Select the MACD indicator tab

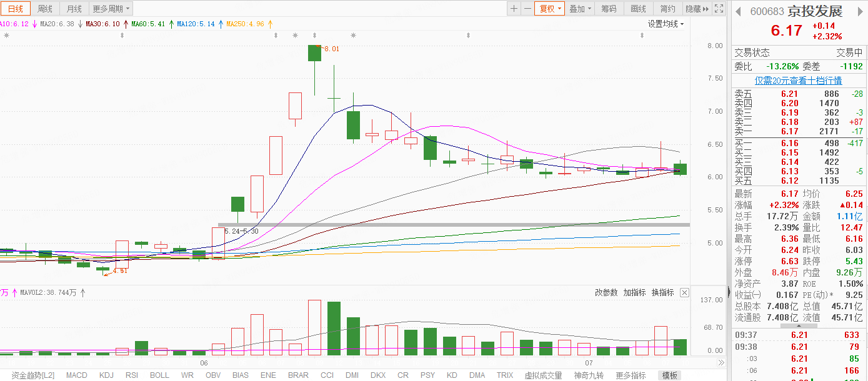(77, 375)
